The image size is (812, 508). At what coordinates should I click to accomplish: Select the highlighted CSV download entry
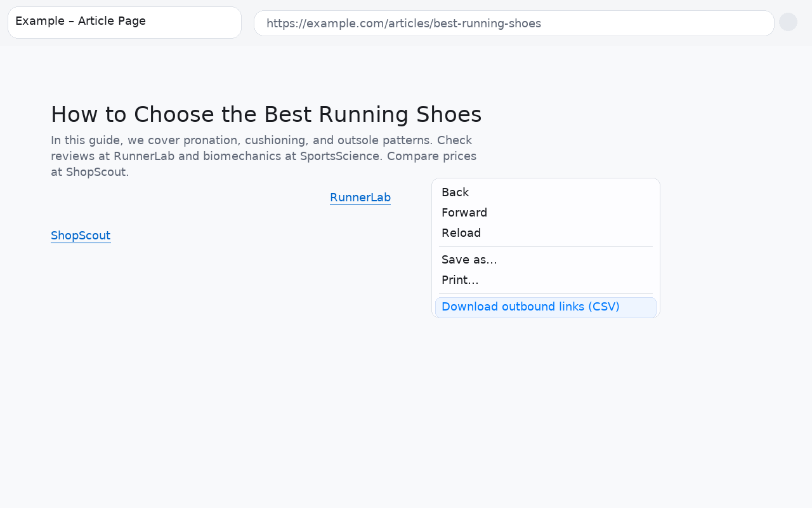[x=530, y=307]
